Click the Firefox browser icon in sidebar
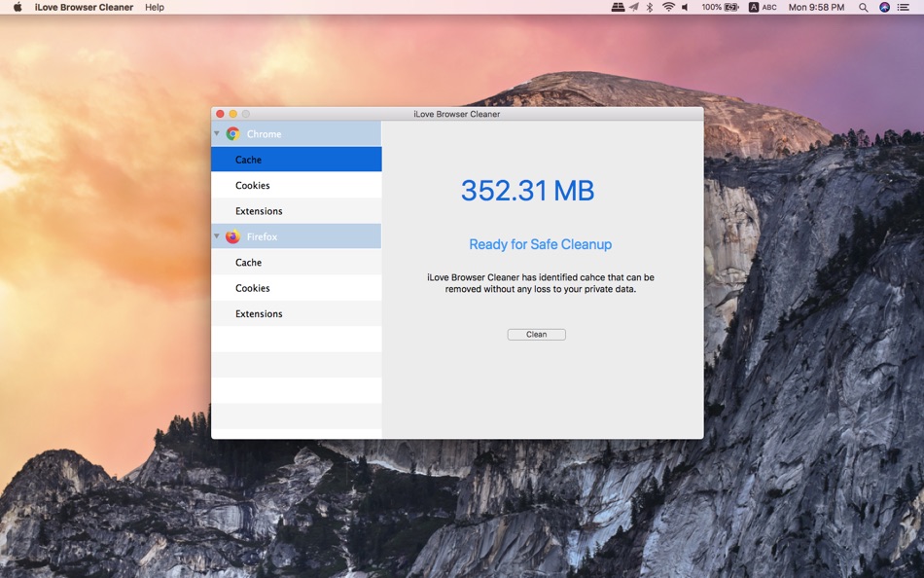The width and height of the screenshot is (924, 578). tap(232, 236)
